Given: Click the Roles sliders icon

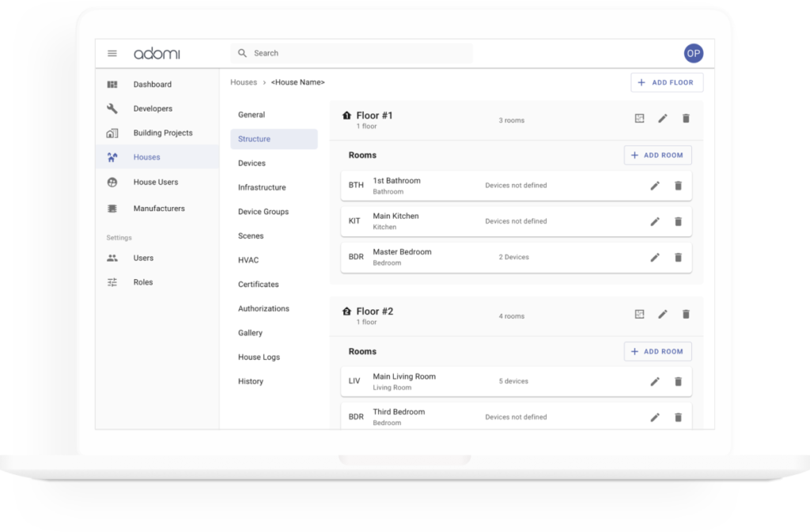Looking at the screenshot, I should [x=112, y=282].
